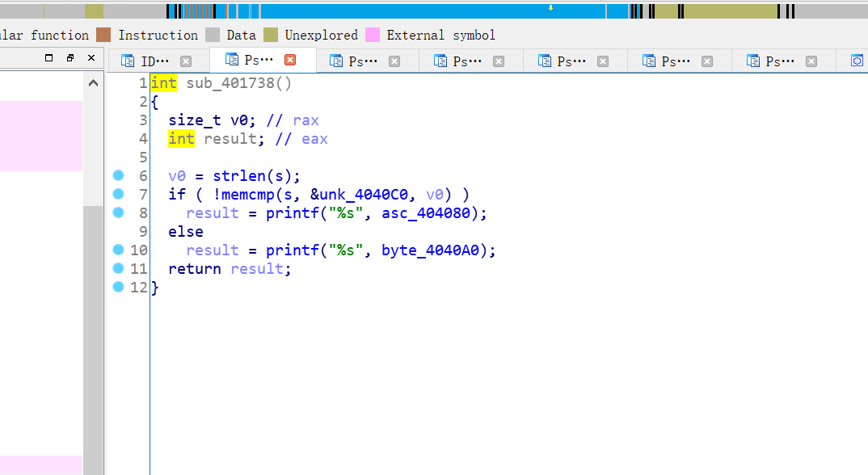This screenshot has height=475, width=868.
Task: Click highlighted int keyword on line 1
Action: click(x=164, y=83)
